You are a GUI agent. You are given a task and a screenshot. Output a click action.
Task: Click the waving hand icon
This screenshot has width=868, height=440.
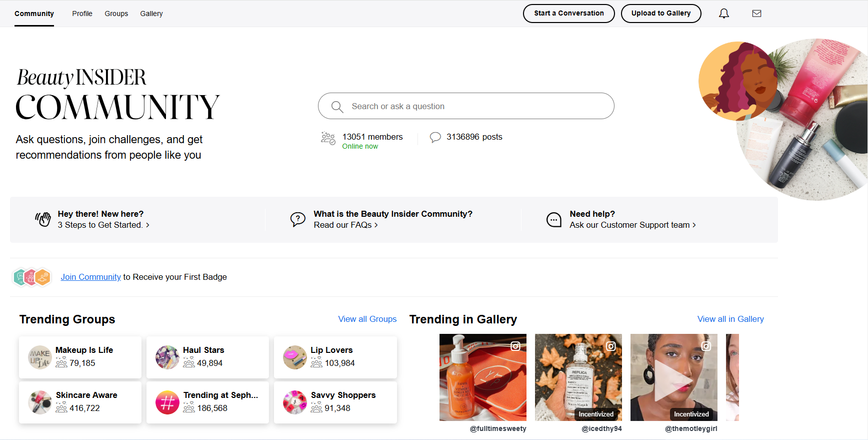(x=43, y=219)
